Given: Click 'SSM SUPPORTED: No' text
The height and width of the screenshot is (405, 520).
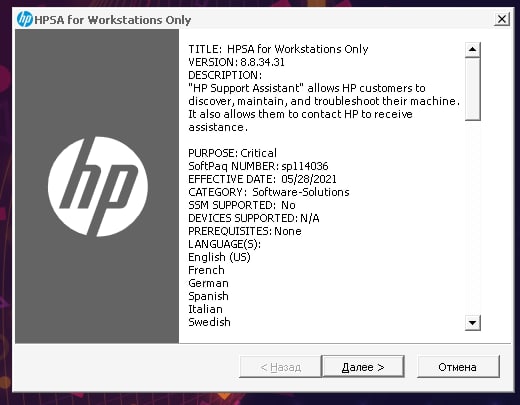Looking at the screenshot, I should click(242, 205).
